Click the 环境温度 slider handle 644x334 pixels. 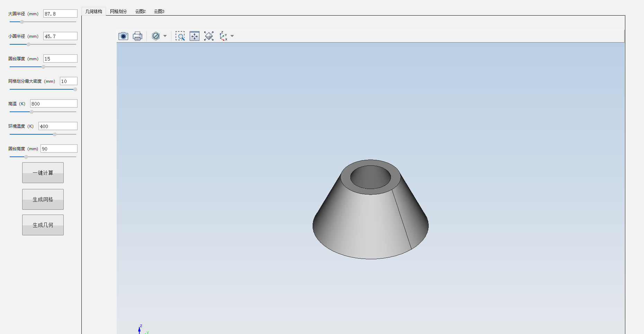(55, 134)
